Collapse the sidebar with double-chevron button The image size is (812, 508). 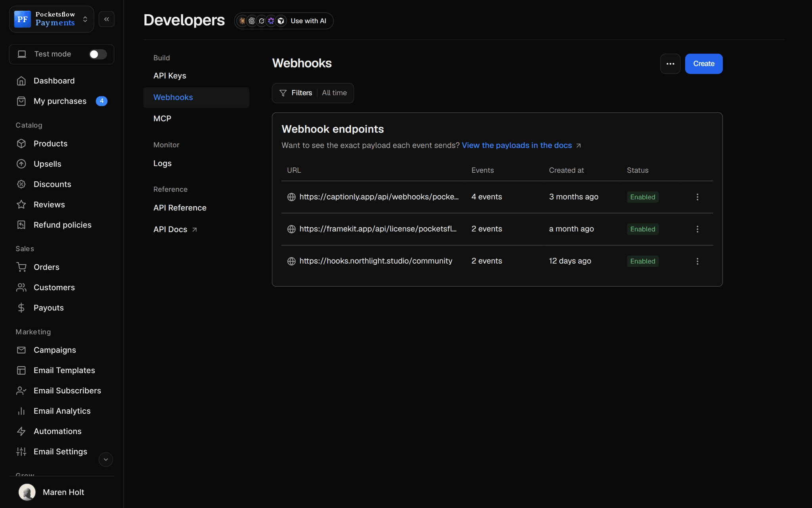(107, 19)
